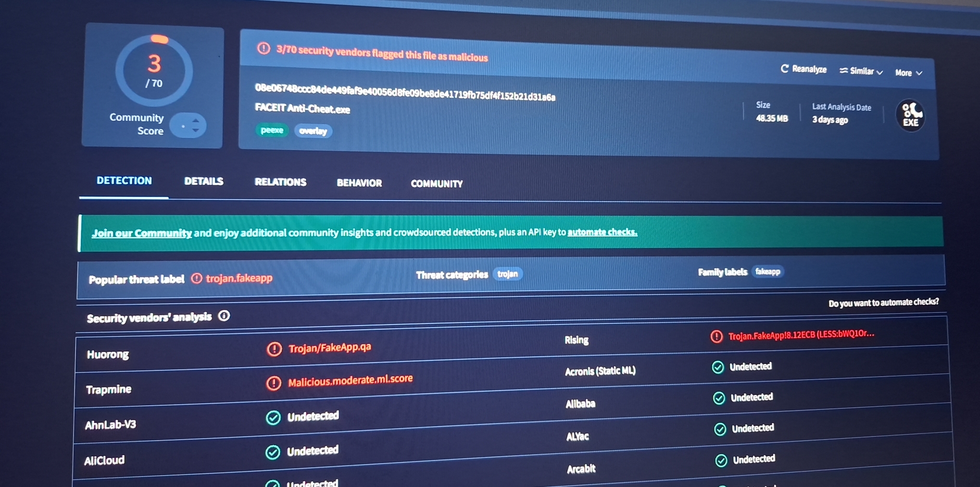The image size is (980, 487).
Task: Click the Security vendors' analysis heading
Action: tap(149, 318)
